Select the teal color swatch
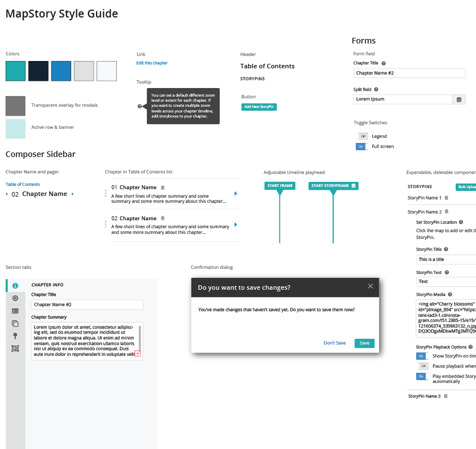The image size is (476, 449). 15,71
